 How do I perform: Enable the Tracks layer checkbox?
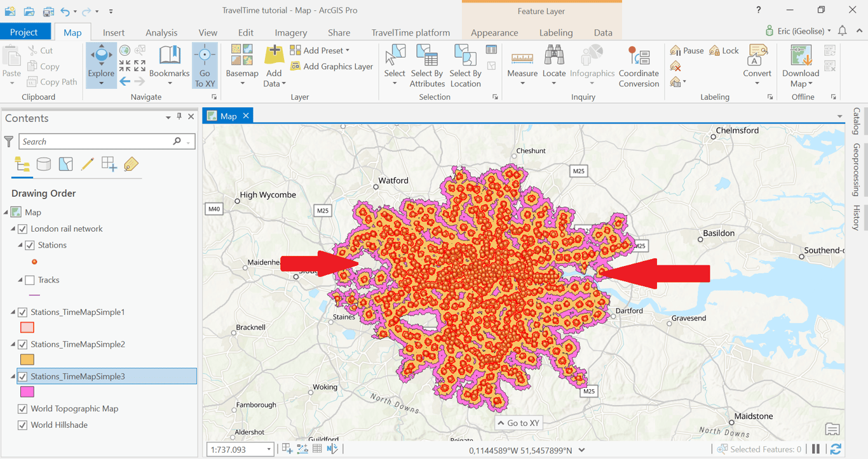click(x=30, y=280)
